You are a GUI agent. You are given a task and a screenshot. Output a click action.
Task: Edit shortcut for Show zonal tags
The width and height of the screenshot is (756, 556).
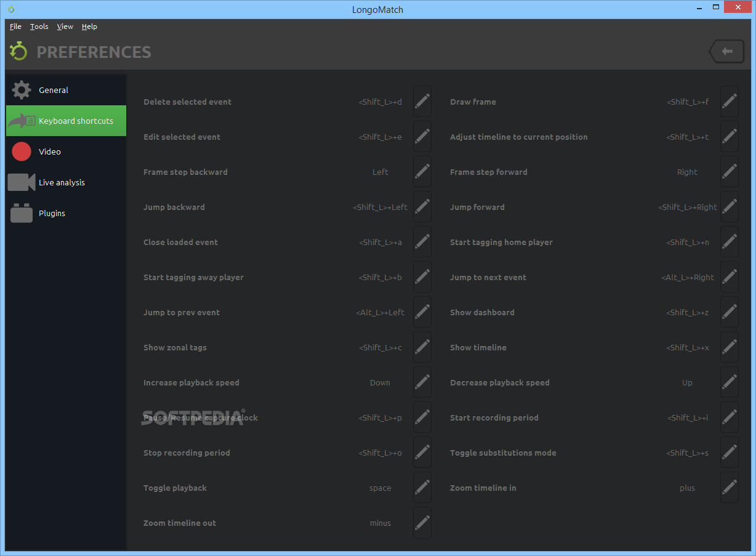[x=422, y=347]
